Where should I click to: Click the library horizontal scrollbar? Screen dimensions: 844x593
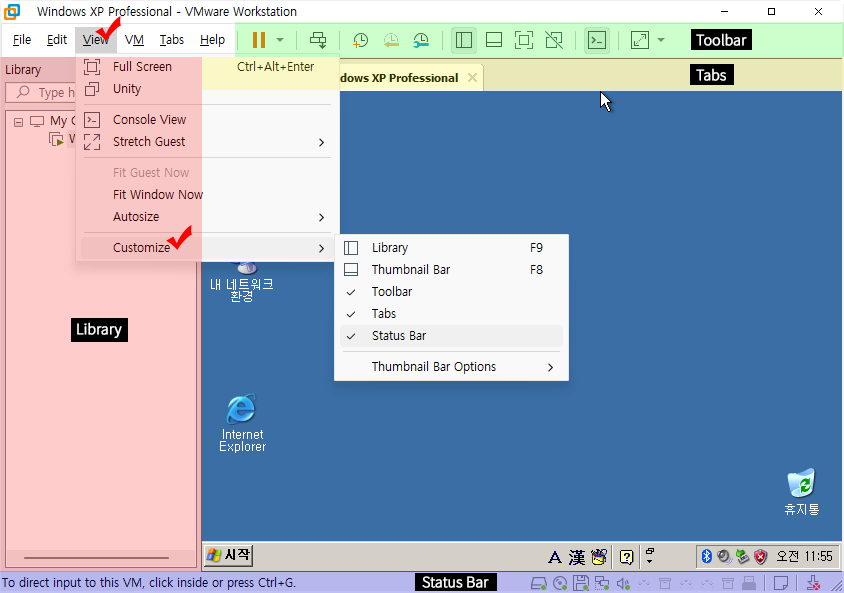[x=96, y=558]
